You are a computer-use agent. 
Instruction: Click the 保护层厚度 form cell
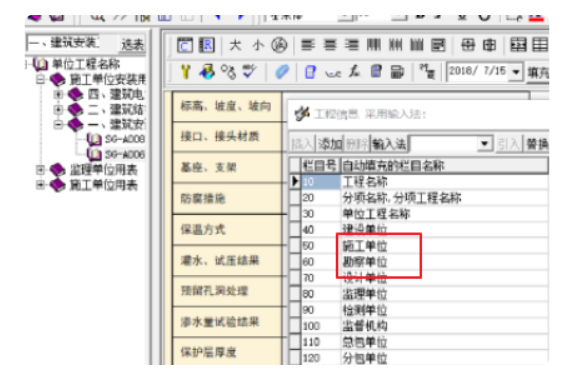click(x=227, y=352)
